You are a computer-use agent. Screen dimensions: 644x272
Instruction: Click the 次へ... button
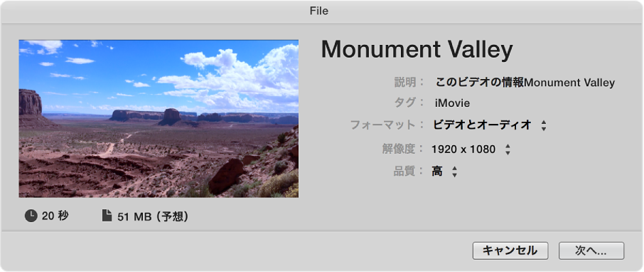point(591,251)
